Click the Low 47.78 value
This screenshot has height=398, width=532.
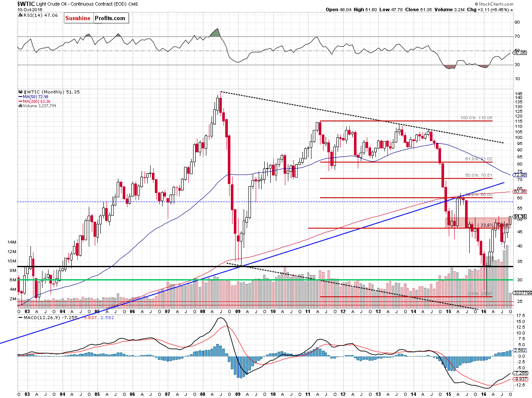pyautogui.click(x=390, y=9)
